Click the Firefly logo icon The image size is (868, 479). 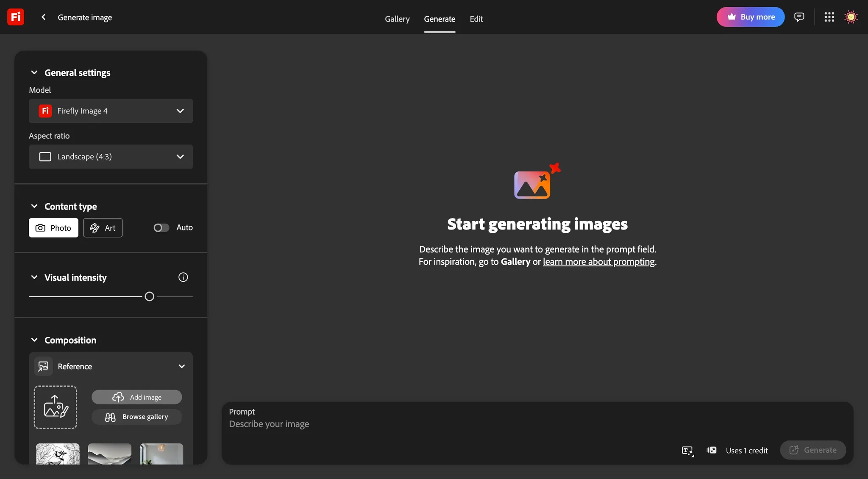(16, 17)
